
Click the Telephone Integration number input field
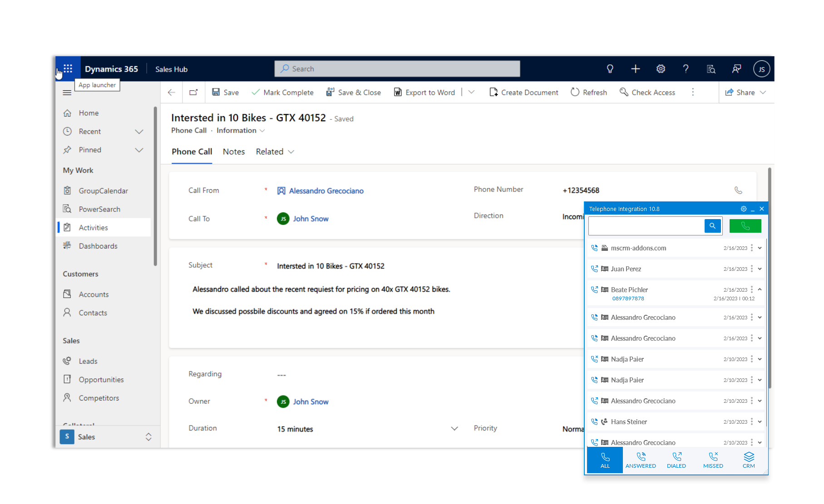[646, 225]
